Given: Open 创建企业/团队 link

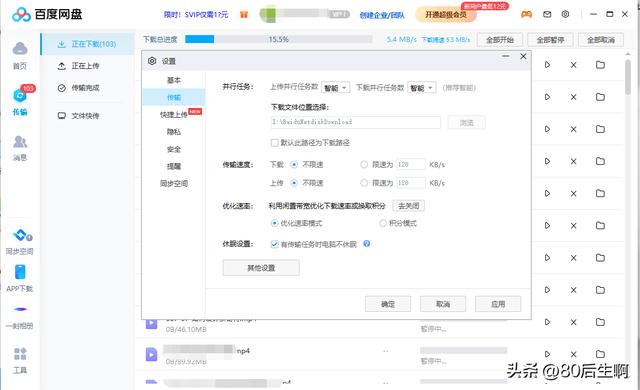Looking at the screenshot, I should [x=382, y=15].
